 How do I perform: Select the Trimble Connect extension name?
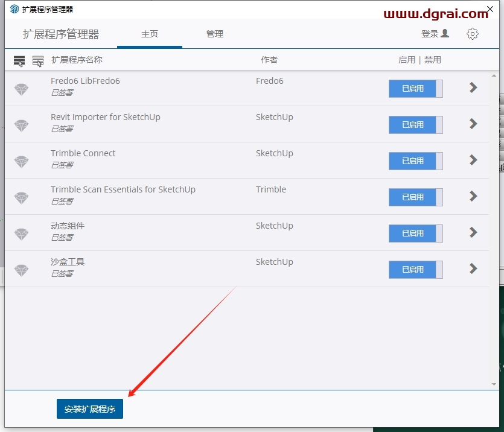[83, 153]
